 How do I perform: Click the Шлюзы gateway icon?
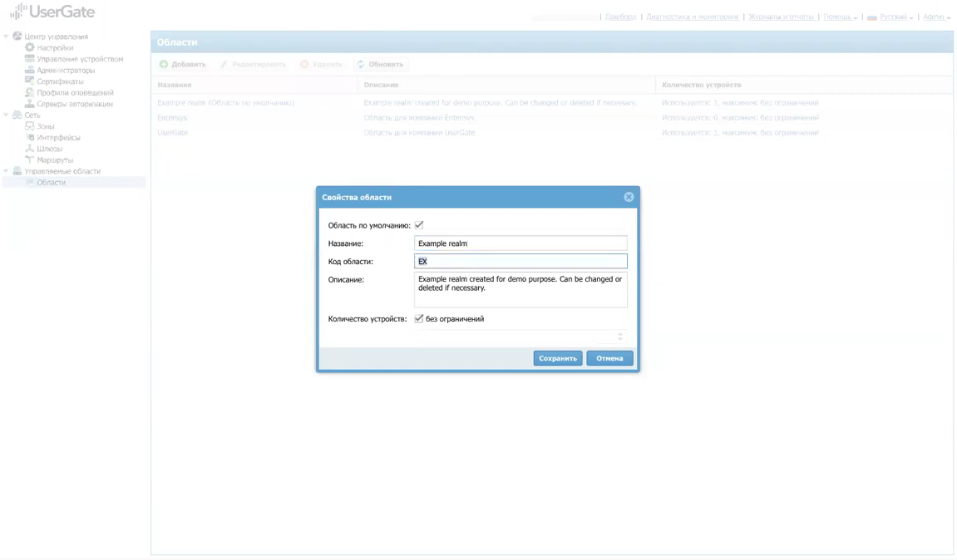pos(29,149)
